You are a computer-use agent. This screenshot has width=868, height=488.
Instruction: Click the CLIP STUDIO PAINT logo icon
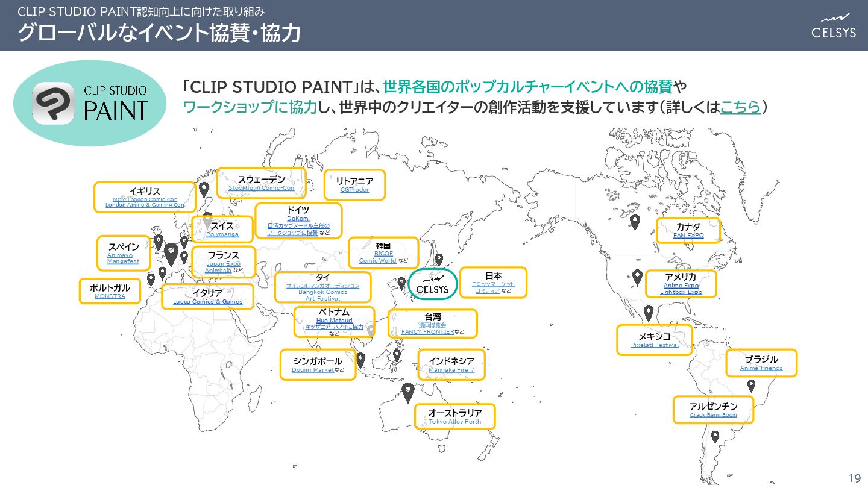[53, 103]
